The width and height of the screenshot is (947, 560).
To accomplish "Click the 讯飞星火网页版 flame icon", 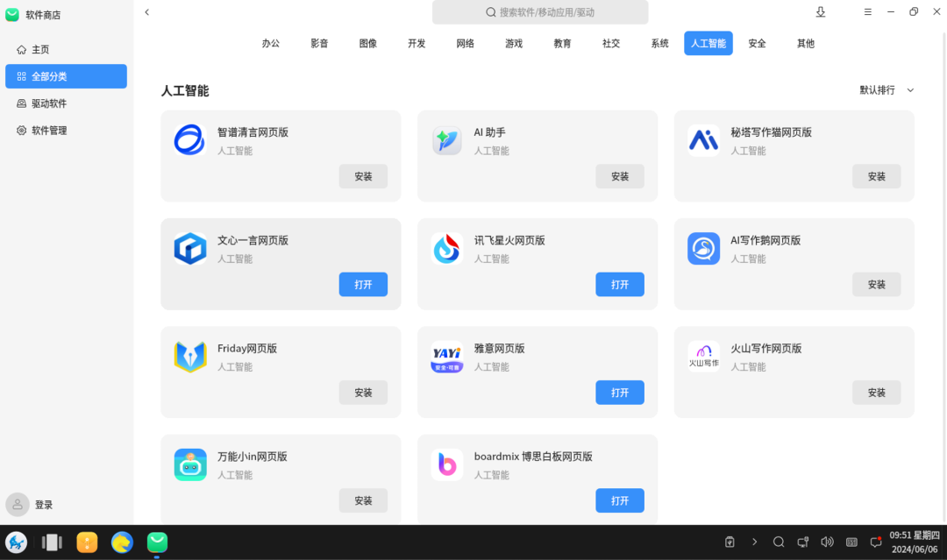I will pos(447,249).
